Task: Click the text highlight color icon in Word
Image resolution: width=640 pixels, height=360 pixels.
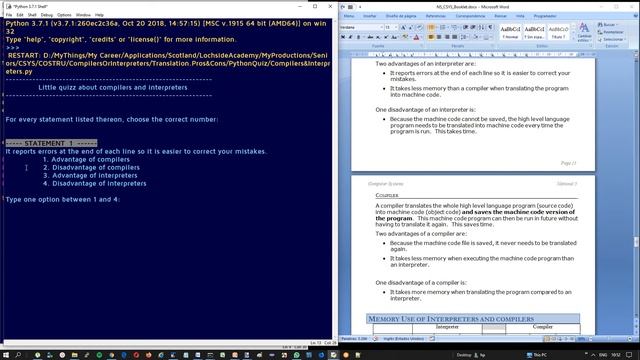Action: [405, 37]
